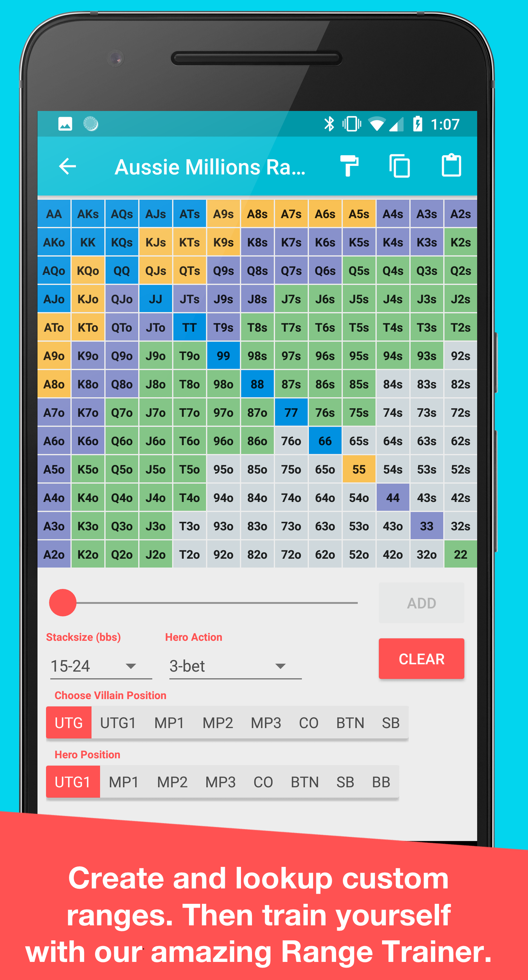
Task: Select the 55 hand cell
Action: pos(359,469)
